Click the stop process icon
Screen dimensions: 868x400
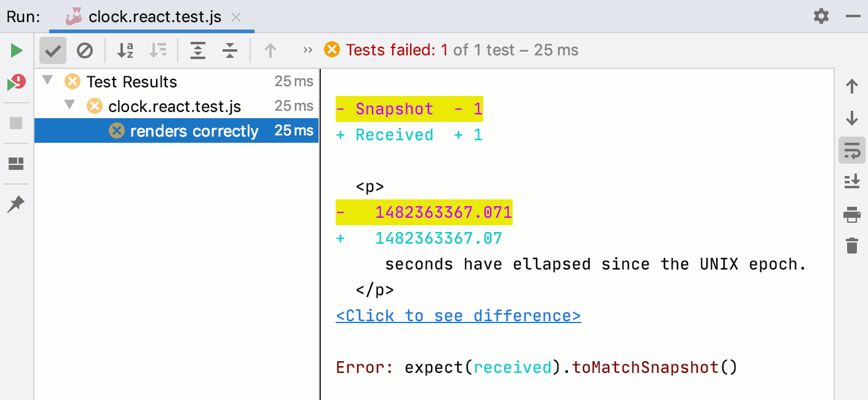coord(15,122)
